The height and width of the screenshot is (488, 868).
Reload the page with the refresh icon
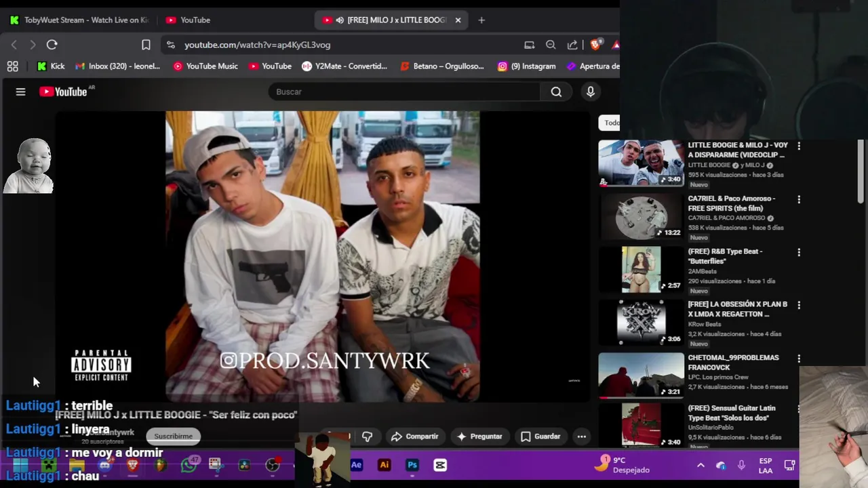pos(52,45)
